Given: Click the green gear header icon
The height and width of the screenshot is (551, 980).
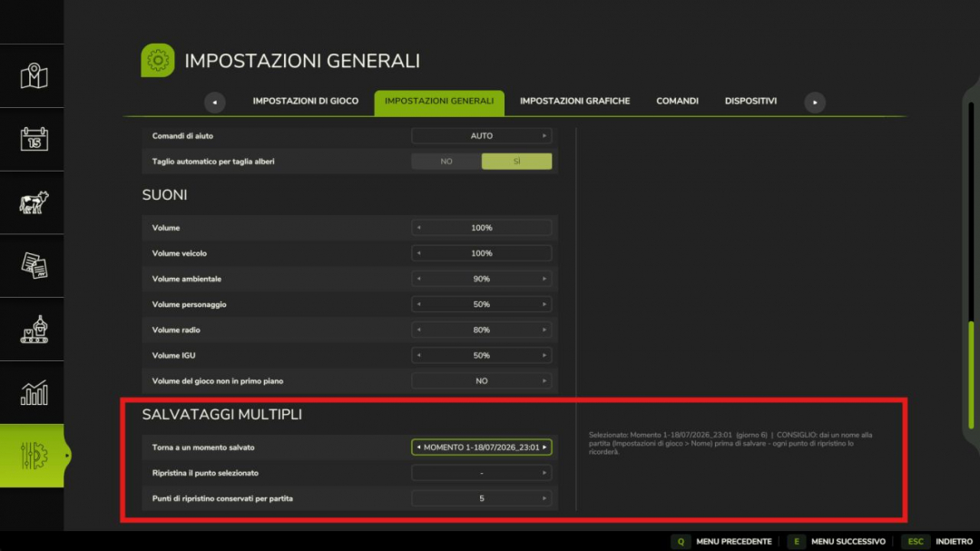Looking at the screenshot, I should tap(158, 60).
